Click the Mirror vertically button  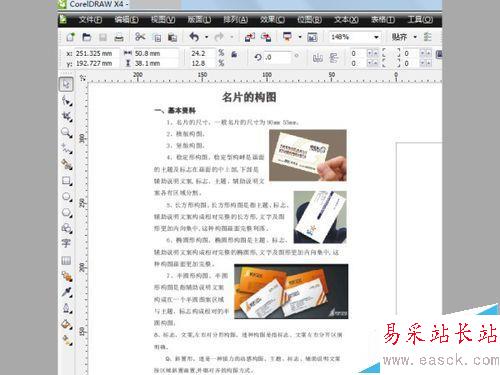click(x=334, y=58)
